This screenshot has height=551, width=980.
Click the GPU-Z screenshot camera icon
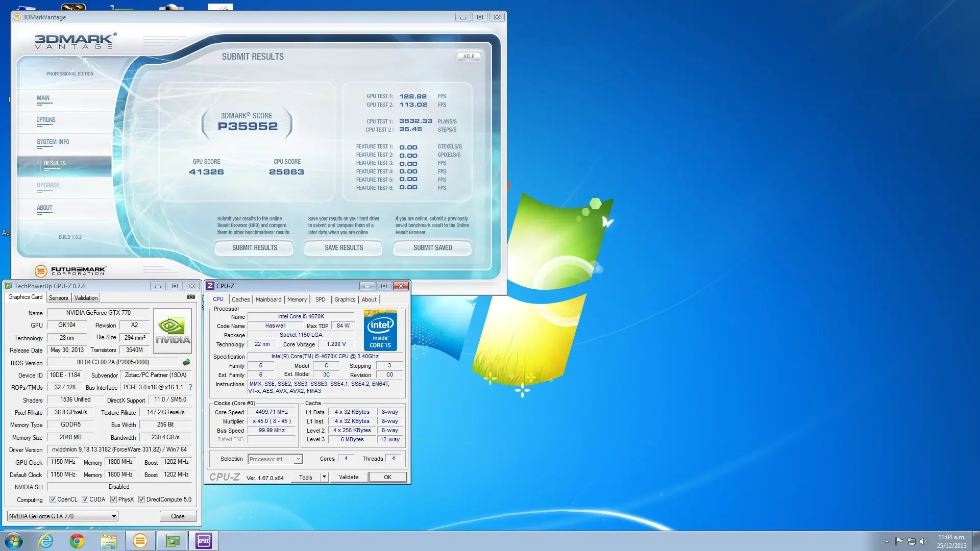click(191, 297)
